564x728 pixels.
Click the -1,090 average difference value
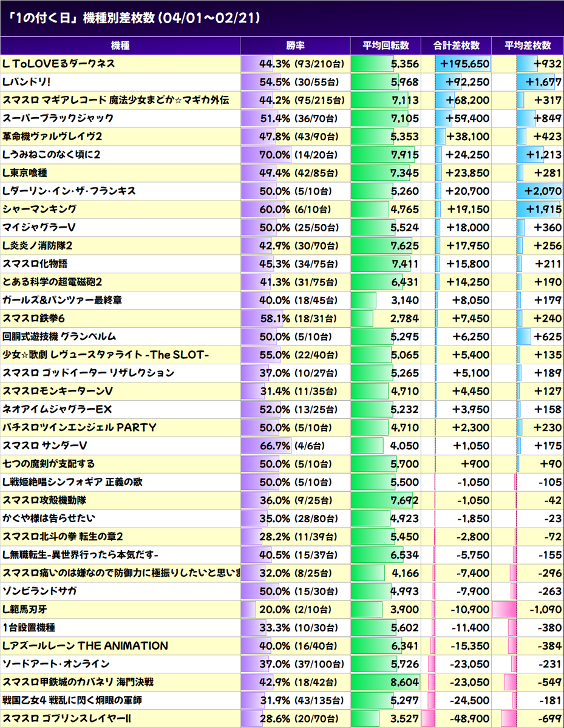[x=545, y=610]
